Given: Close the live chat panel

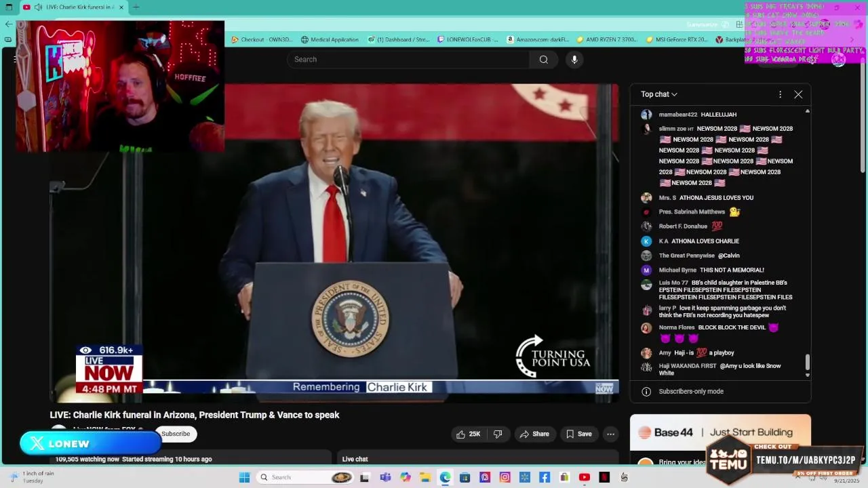Looking at the screenshot, I should tap(798, 95).
